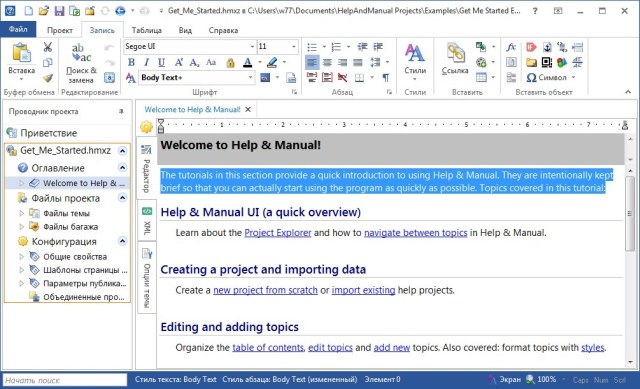The width and height of the screenshot is (640, 389).
Task: Click the gear icon beside the ruler
Action: [x=146, y=127]
